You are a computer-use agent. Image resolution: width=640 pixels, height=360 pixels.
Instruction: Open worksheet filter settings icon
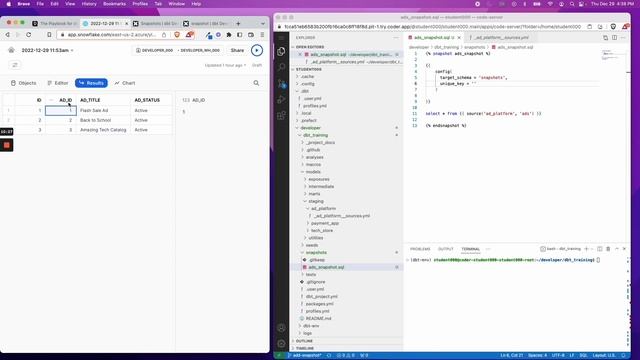coord(15,65)
